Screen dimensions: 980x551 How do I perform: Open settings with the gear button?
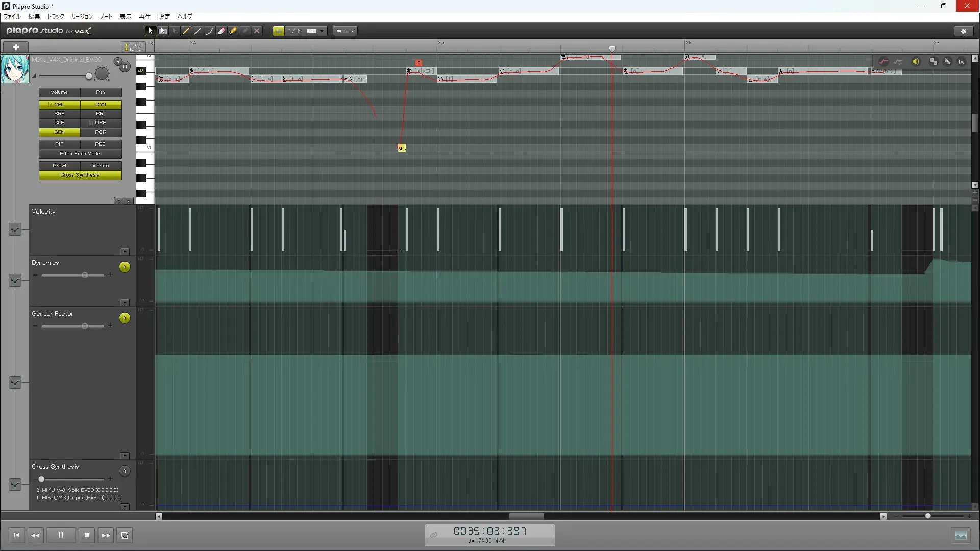click(x=964, y=31)
